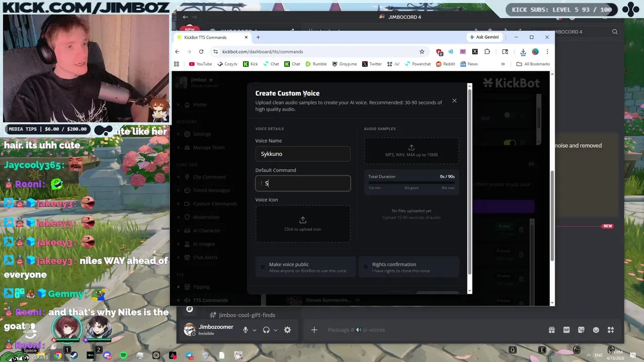Reload the KickBot page

(x=201, y=51)
